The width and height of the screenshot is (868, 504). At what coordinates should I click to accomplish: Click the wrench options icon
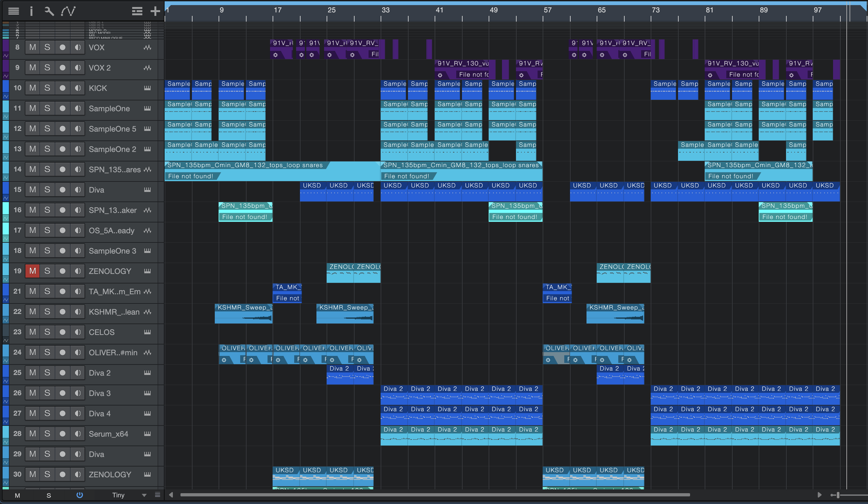[x=49, y=11]
